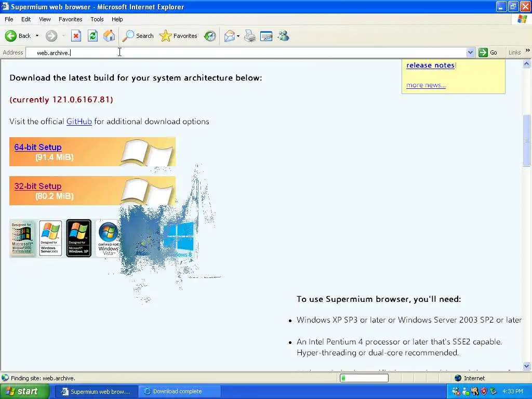Click the status bar loading progress bar

[x=364, y=378]
